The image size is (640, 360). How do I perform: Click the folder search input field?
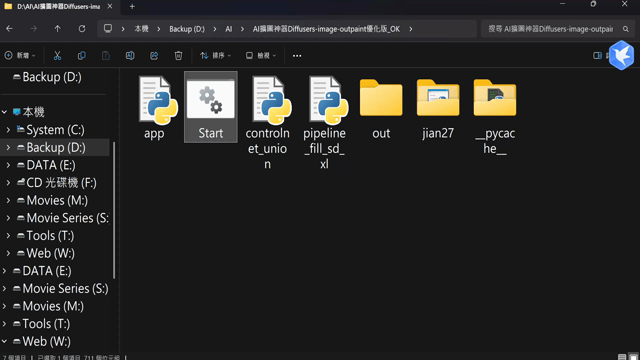click(551, 29)
